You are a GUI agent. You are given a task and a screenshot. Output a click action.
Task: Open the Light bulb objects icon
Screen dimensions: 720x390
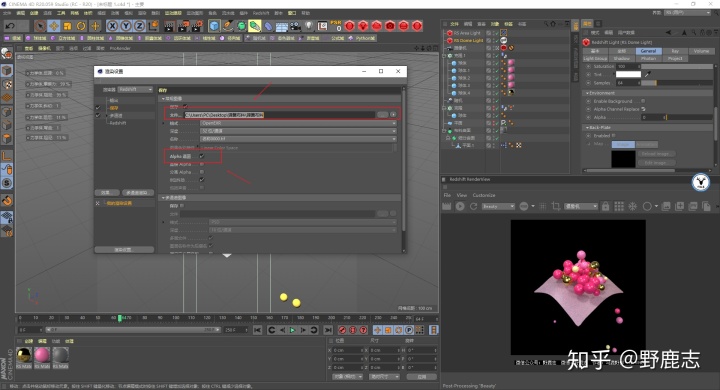pos(309,26)
